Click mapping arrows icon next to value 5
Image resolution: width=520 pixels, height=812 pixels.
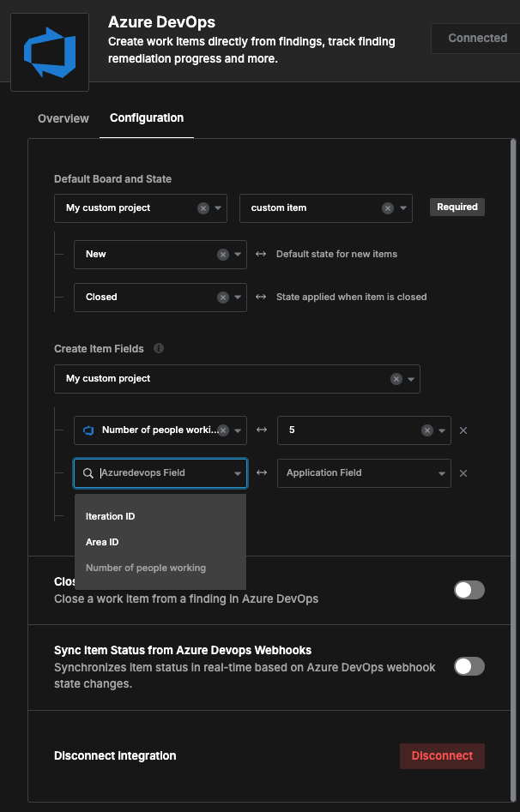(262, 430)
